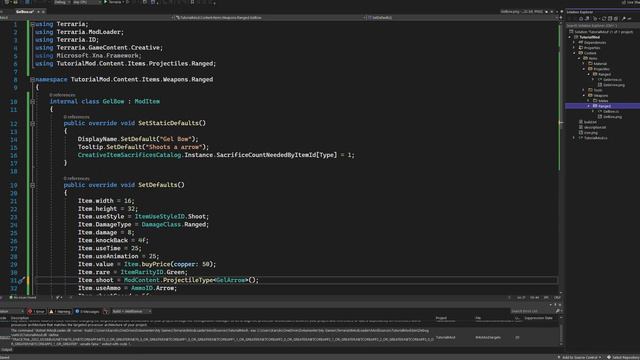Toggle the Messages filter in Error List
This screenshot has height=360, width=640.
[87, 311]
